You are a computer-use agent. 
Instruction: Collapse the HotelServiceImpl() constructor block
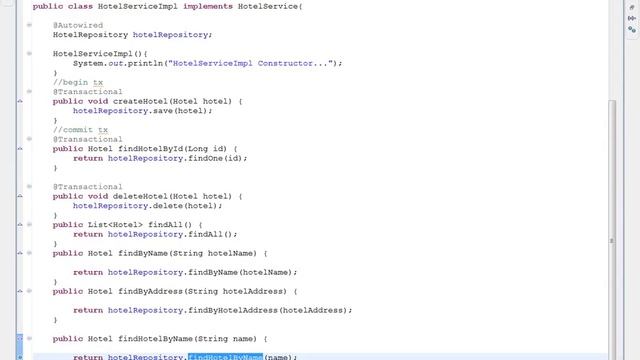point(29,53)
